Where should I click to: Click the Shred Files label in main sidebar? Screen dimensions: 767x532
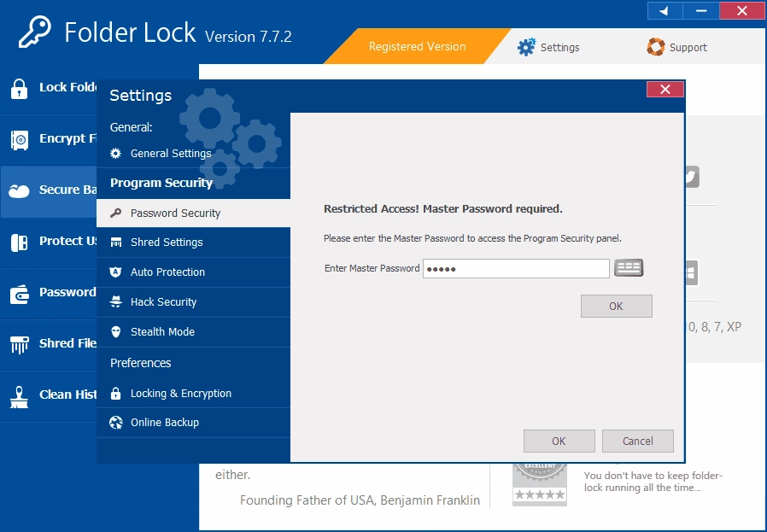point(68,343)
